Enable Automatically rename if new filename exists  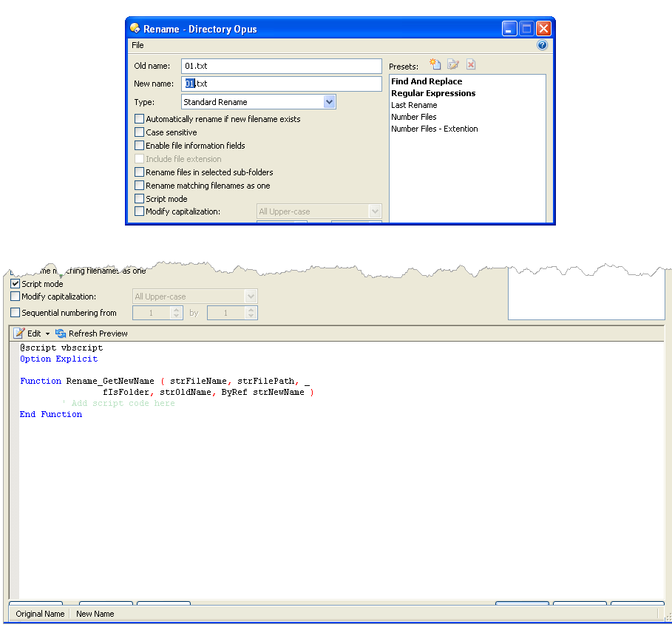click(x=139, y=119)
